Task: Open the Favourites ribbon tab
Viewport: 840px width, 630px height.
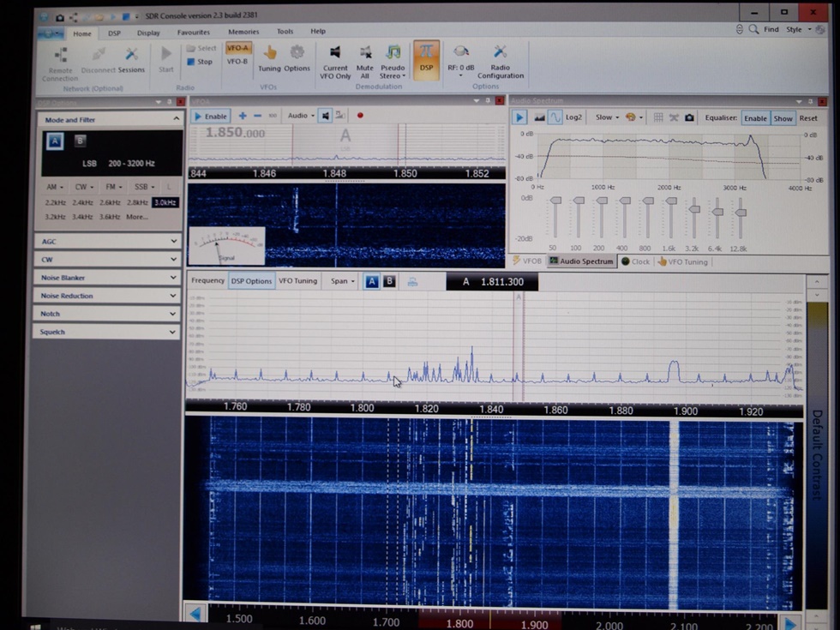Action: pyautogui.click(x=193, y=33)
